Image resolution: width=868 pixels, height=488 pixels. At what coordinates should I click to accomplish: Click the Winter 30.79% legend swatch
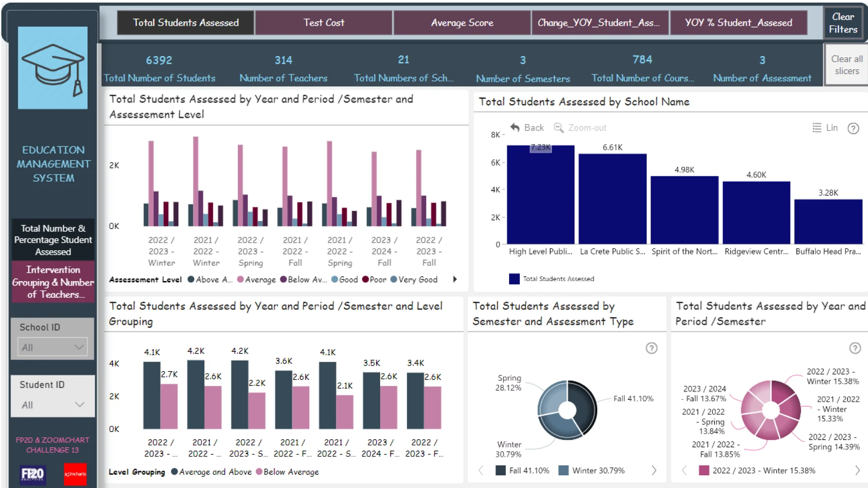click(563, 470)
